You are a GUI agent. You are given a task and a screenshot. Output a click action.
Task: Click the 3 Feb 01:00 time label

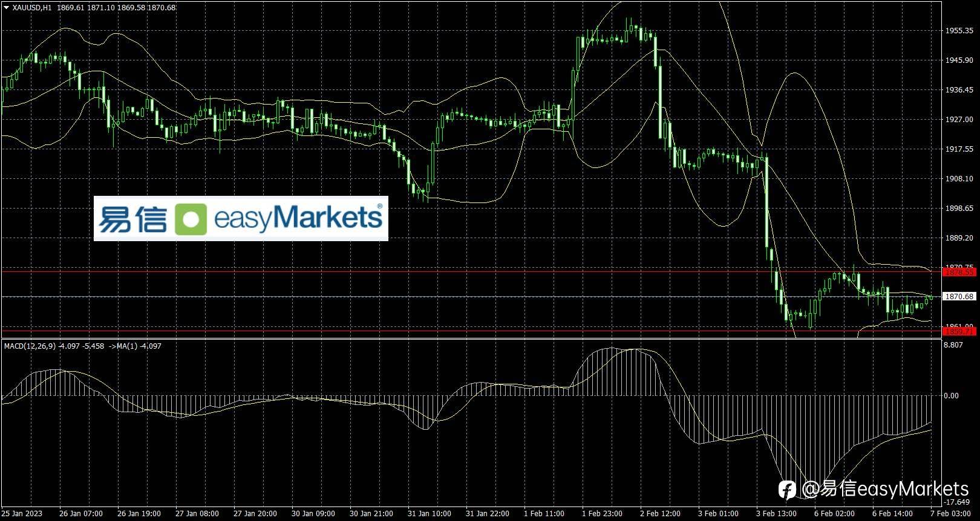718,514
